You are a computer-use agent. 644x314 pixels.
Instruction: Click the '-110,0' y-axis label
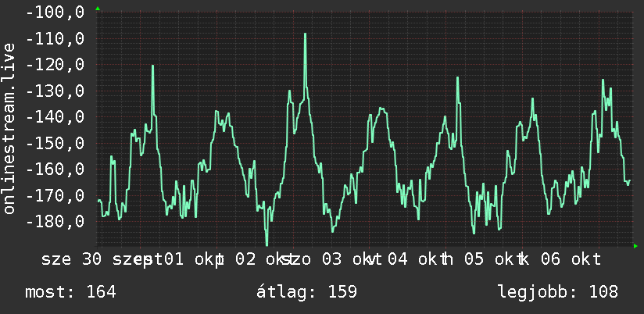point(55,38)
